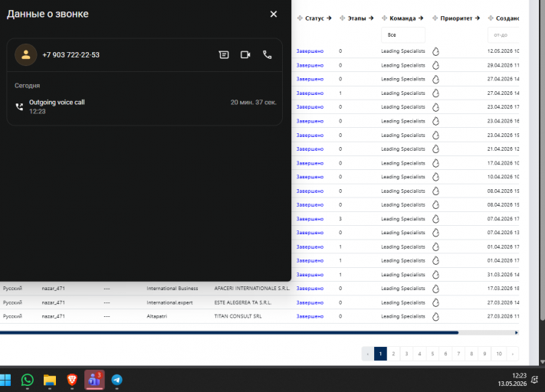Click the horizontal scrollbar right arrow

point(517,332)
